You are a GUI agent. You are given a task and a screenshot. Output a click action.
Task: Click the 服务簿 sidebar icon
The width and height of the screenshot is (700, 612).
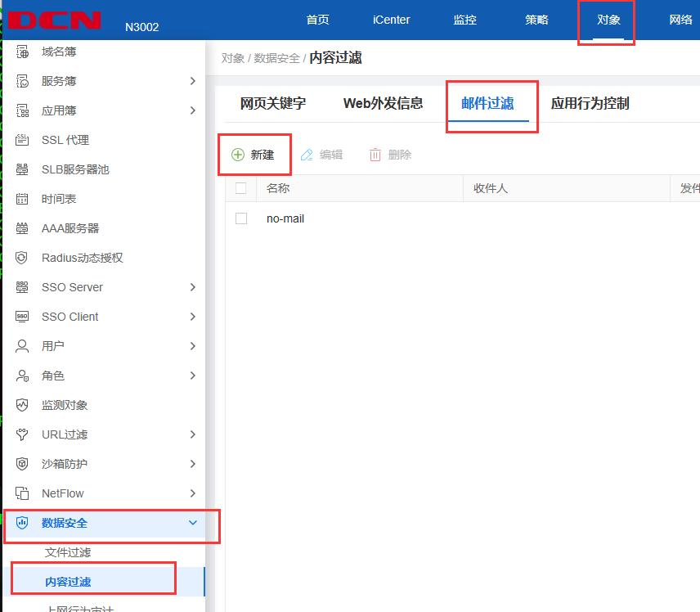tap(22, 81)
